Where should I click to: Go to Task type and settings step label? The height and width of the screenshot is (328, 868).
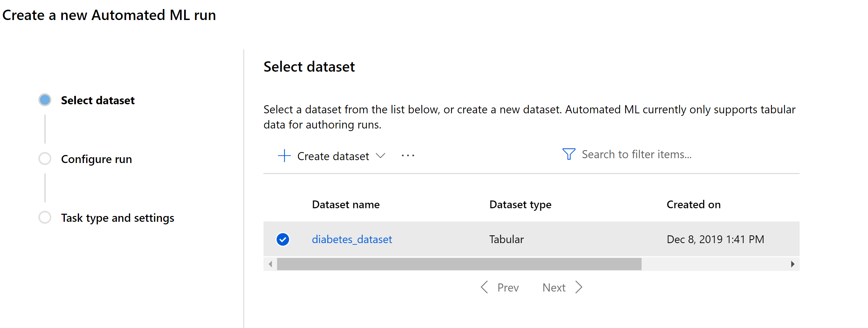point(118,218)
